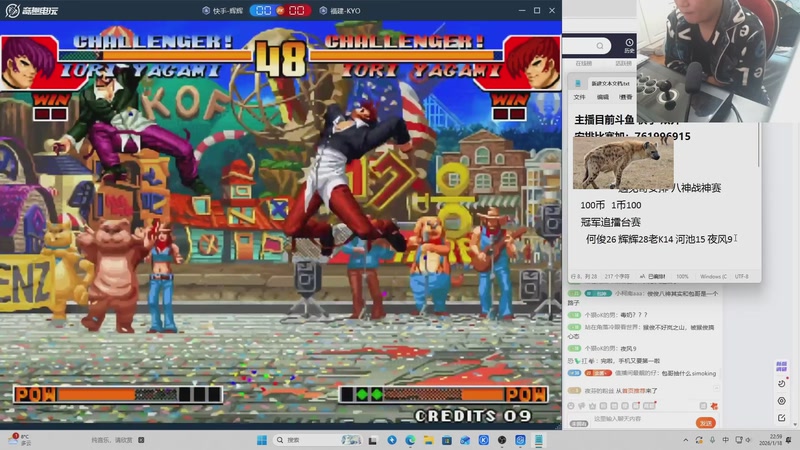800x450 pixels.
Task: Click the line 100币 1币100 in Notepad
Action: [611, 205]
